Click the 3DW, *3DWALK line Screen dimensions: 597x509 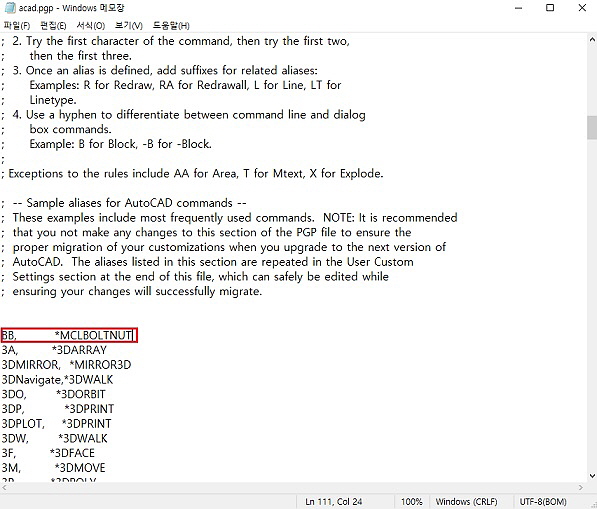54,438
